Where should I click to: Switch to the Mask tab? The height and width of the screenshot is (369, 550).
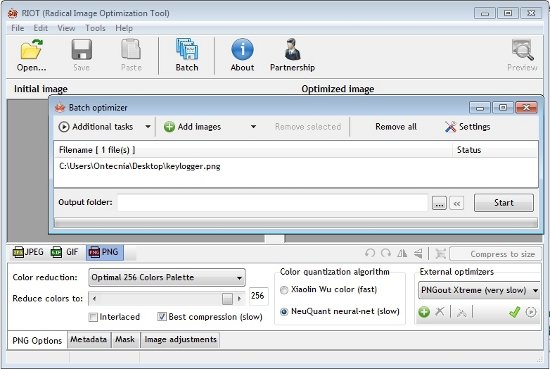pyautogui.click(x=125, y=340)
